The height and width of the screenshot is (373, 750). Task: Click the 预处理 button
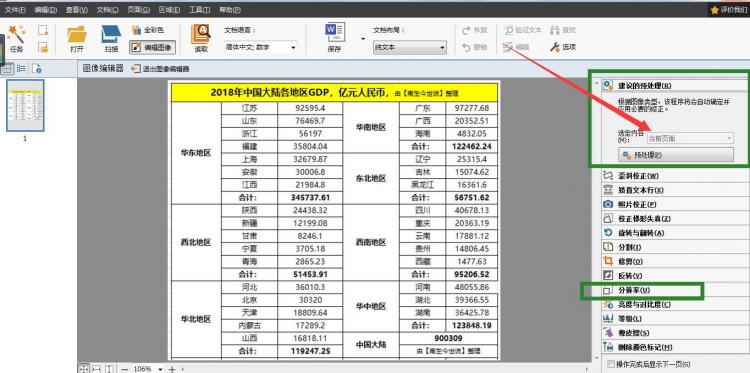pos(675,155)
